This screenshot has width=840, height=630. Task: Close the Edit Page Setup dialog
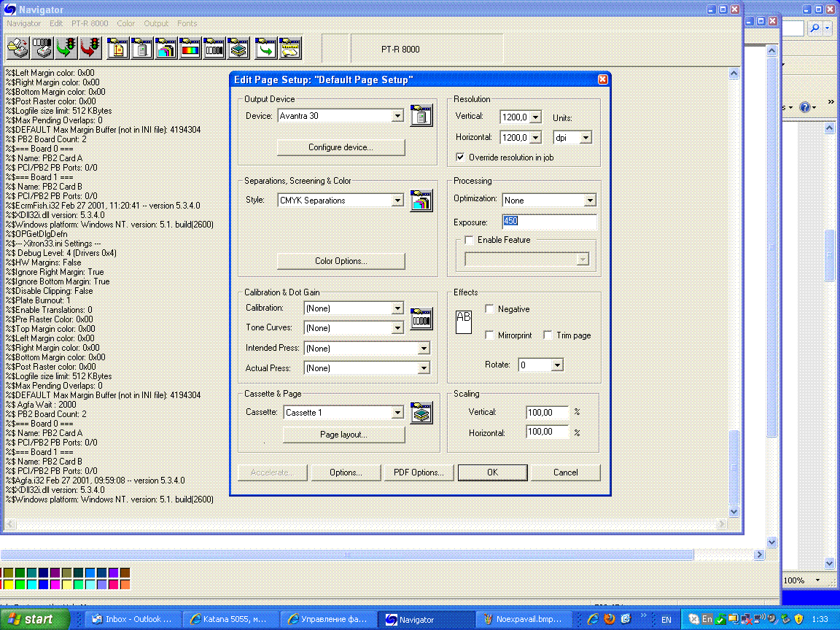coord(603,79)
